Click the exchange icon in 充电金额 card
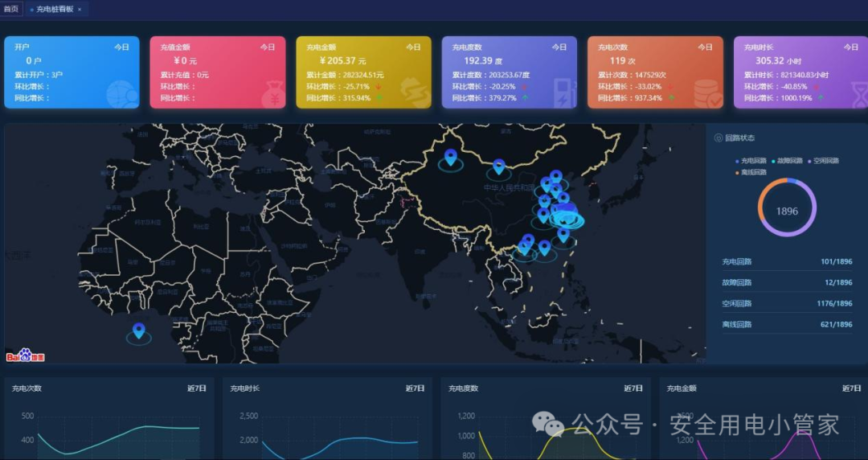Image resolution: width=868 pixels, height=460 pixels. 416,92
